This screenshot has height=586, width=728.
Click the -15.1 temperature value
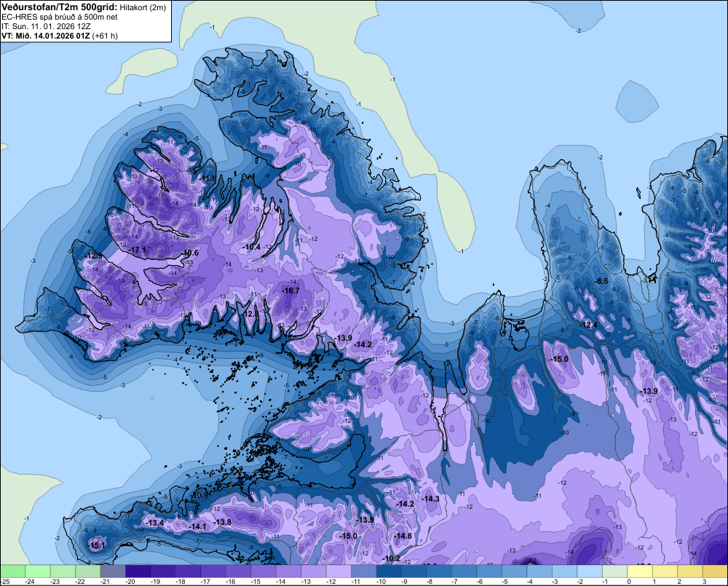(96, 546)
